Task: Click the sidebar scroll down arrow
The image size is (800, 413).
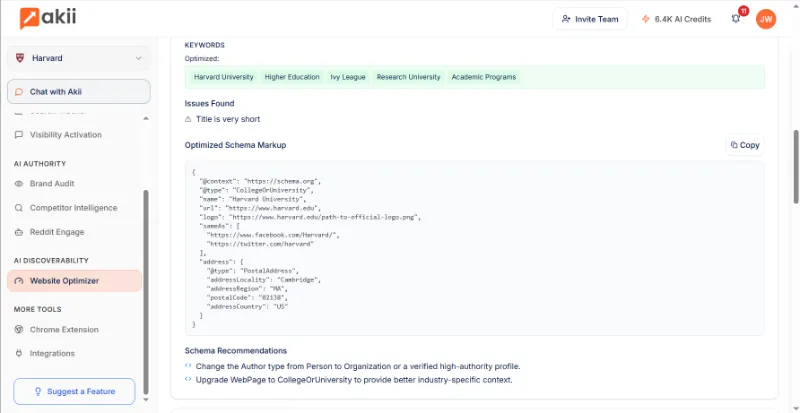Action: [146, 400]
